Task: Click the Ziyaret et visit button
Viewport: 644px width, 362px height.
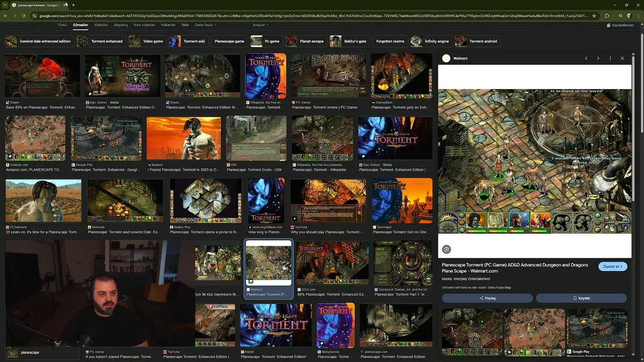Action: (x=613, y=266)
